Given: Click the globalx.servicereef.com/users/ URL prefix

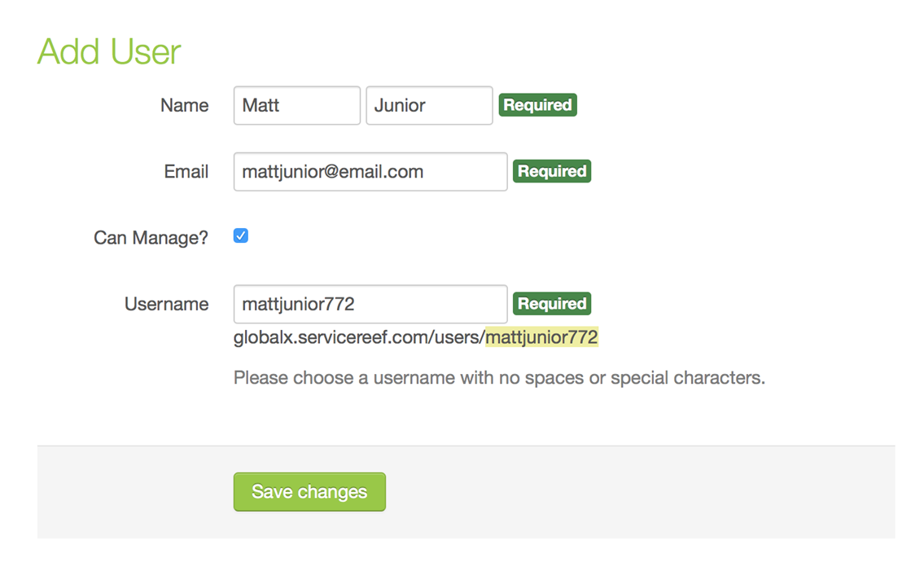Looking at the screenshot, I should coord(358,337).
